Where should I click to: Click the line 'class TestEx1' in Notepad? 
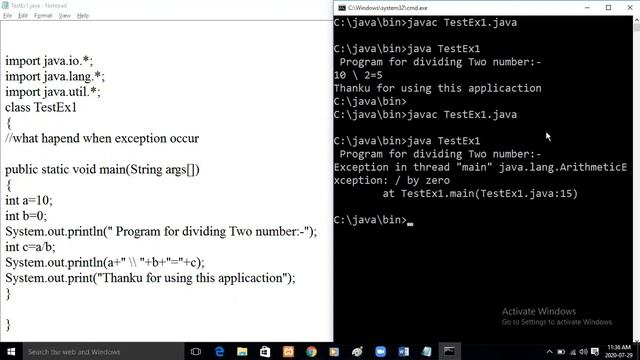(x=41, y=107)
